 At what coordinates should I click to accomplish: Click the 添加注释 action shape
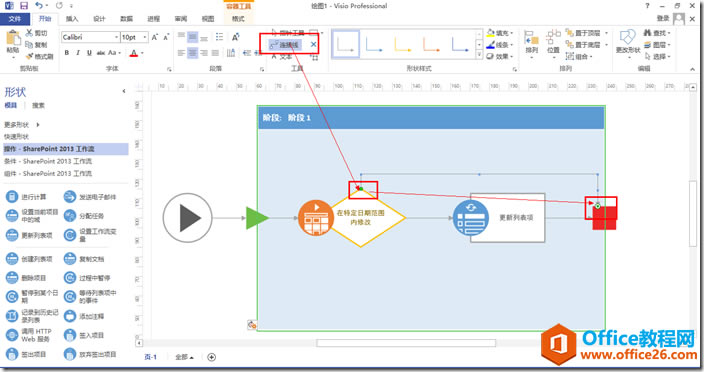[x=84, y=316]
